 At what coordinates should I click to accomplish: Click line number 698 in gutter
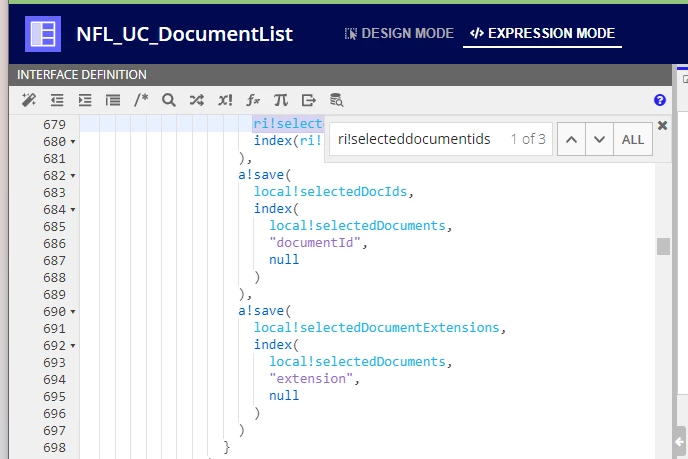(54, 448)
